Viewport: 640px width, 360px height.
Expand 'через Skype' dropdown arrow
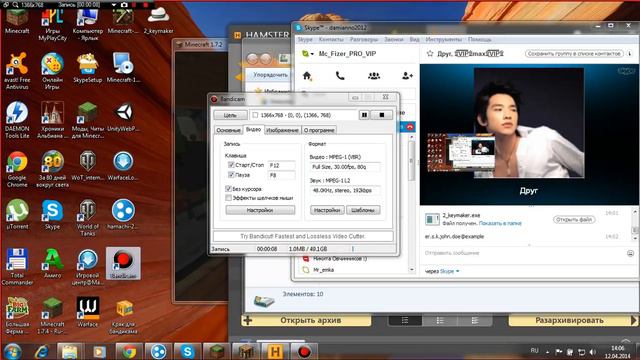457,271
